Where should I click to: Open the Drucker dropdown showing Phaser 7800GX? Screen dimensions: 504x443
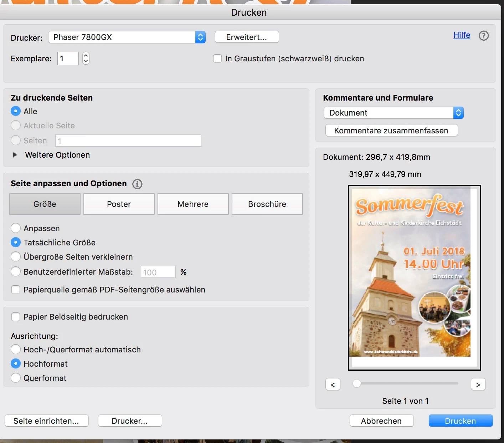click(127, 37)
